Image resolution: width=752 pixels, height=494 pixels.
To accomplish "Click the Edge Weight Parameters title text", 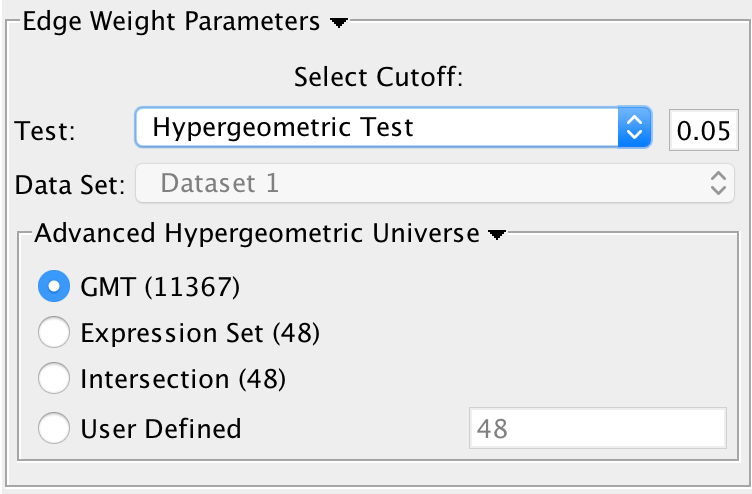I will 170,20.
